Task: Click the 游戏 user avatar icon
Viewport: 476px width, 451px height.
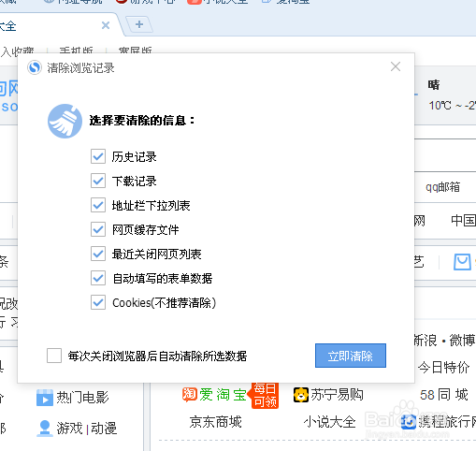Action: coord(45,429)
